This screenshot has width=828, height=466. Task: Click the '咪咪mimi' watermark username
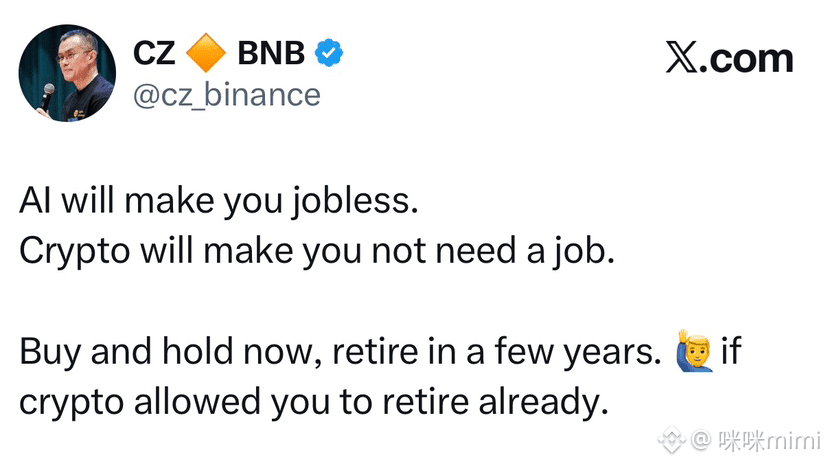(770, 440)
